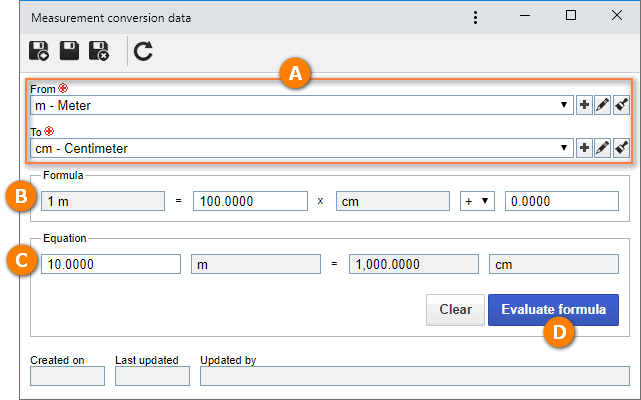
Task: Maximize the Measurement conversion data window
Action: coord(571,16)
